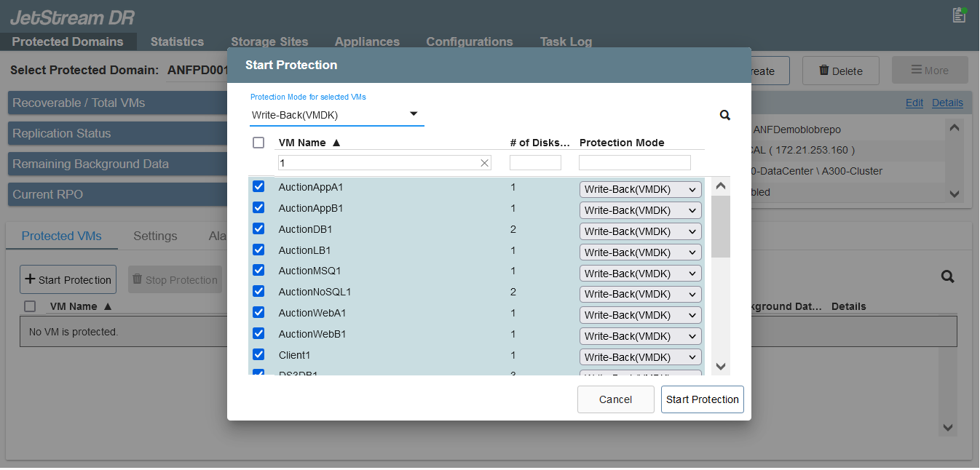Expand AuctionDB1 protection mode dropdown
Image resolution: width=980 pixels, height=470 pixels.
(641, 231)
